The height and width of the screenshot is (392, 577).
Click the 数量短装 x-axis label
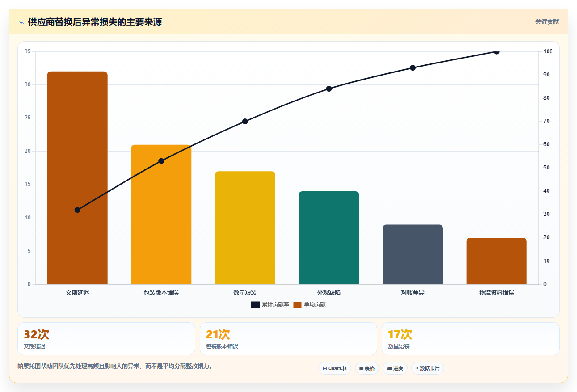coord(245,292)
